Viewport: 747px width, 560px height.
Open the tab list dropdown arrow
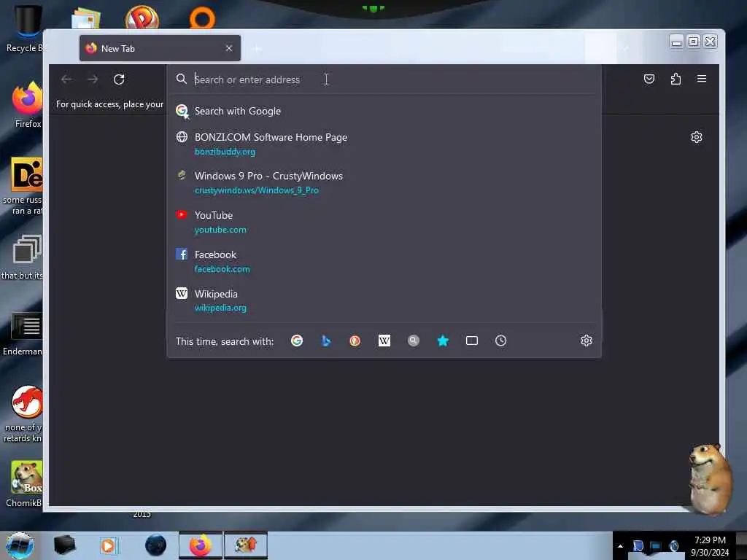coord(625,48)
